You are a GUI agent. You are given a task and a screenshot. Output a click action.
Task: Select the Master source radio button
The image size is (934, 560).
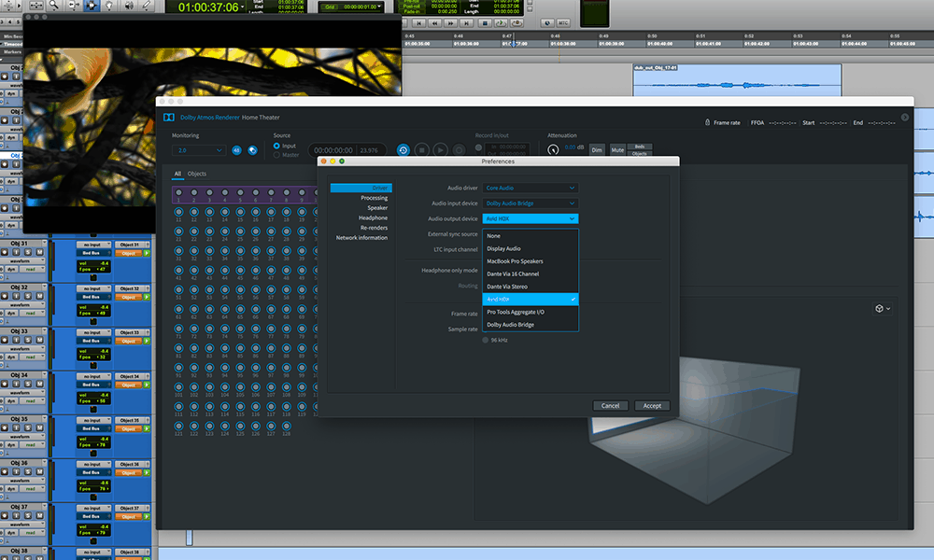coord(276,155)
